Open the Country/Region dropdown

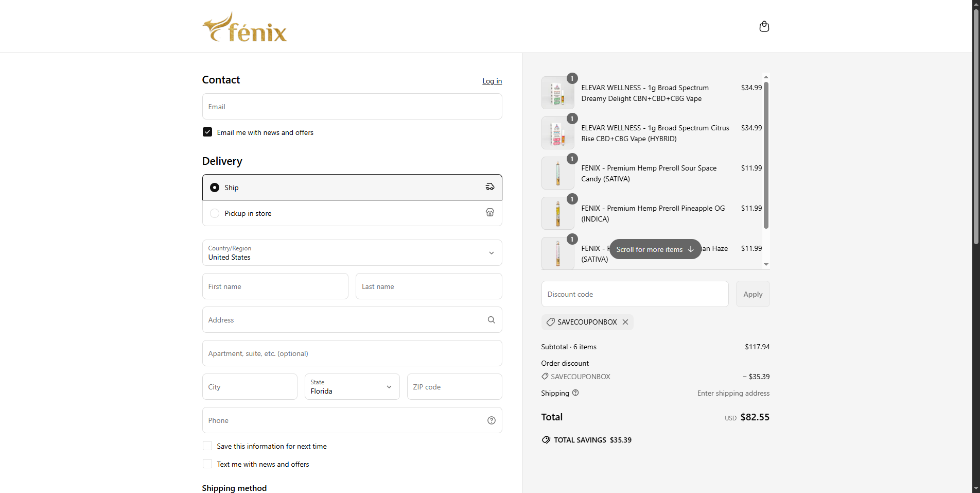pos(352,252)
